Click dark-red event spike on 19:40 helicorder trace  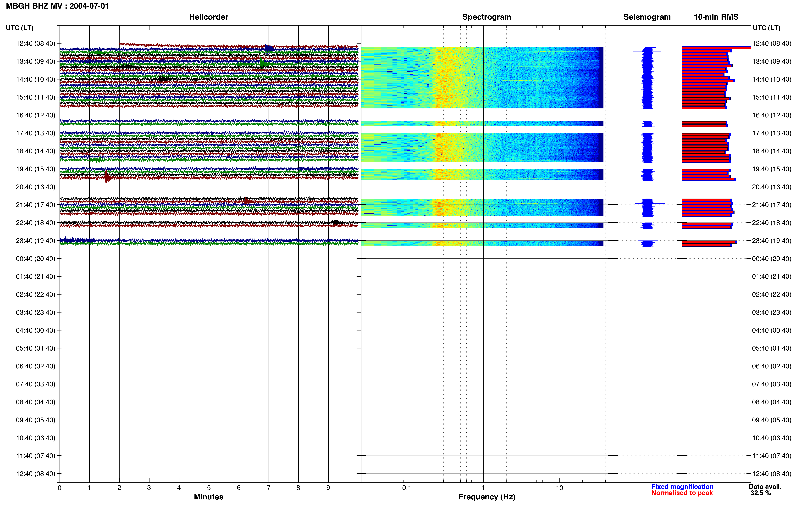(108, 177)
